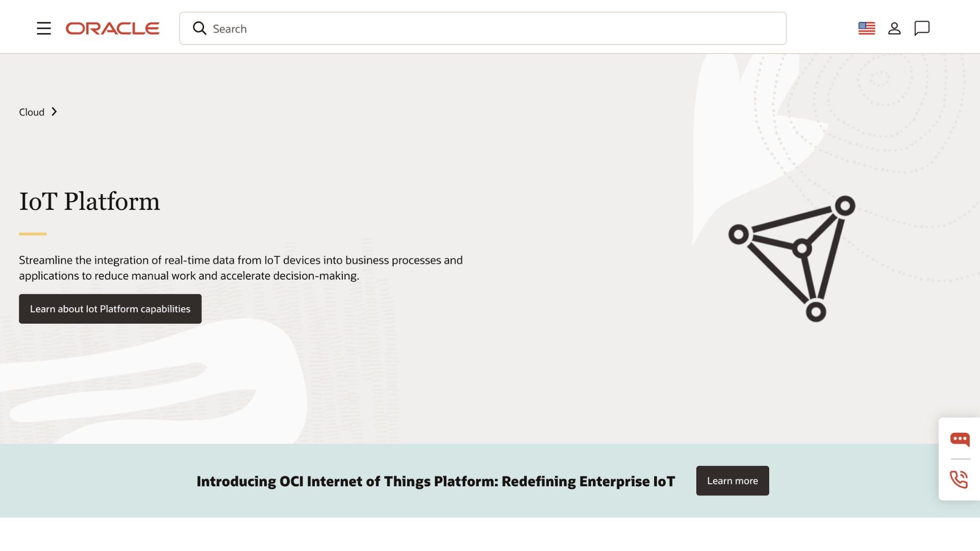Screen dimensions: 980x551
Task: Focus the Search input field
Action: (482, 29)
